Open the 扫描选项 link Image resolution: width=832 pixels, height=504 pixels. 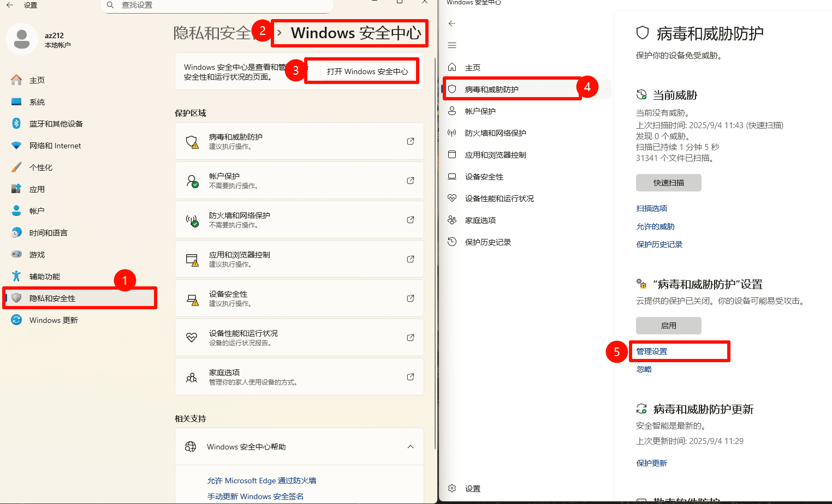(x=652, y=208)
